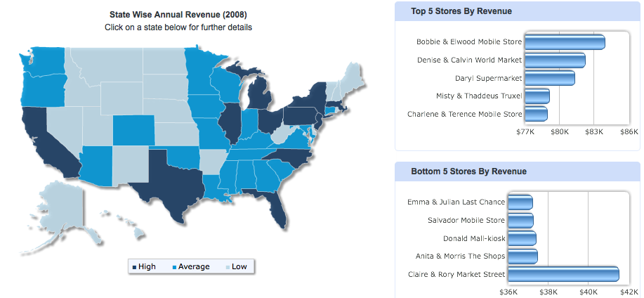The image size is (644, 298).
Task: Select the Anita & Morris The Shops bar
Action: pos(523,257)
